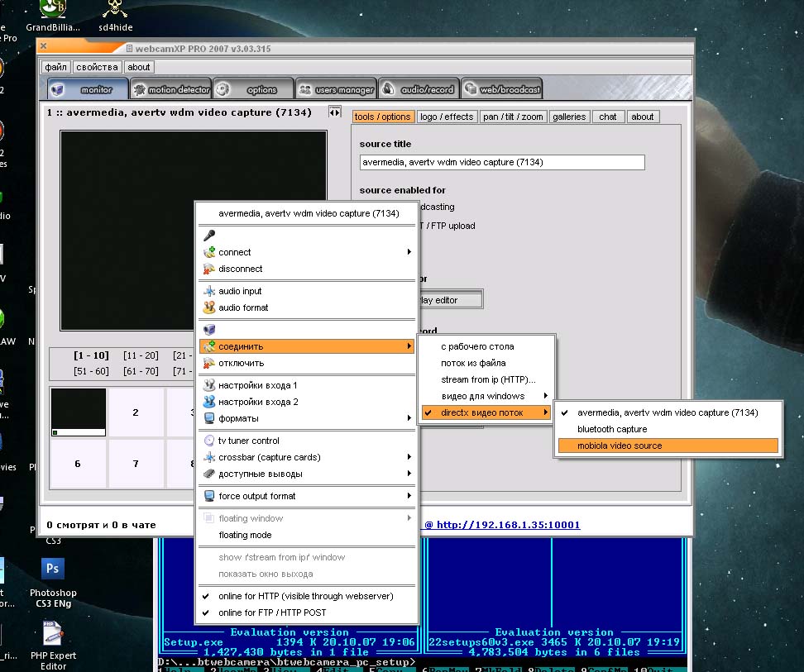804x672 pixels.
Task: Expand the форматы submenu
Action: click(307, 418)
